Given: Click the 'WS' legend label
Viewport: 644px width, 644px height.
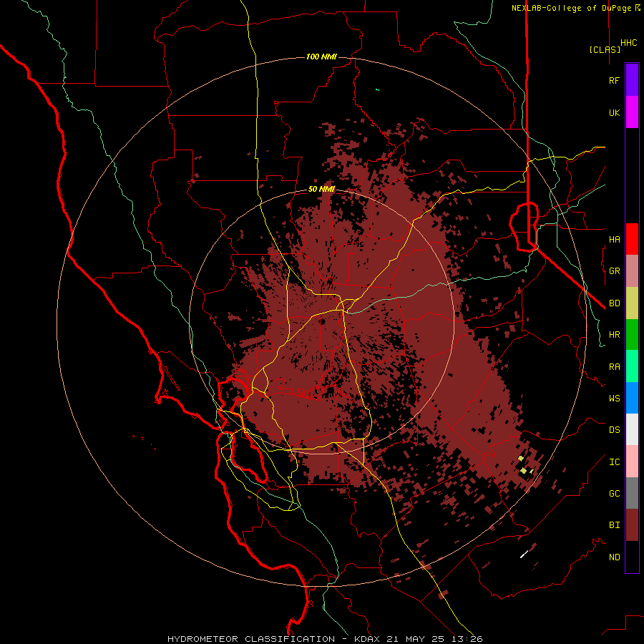Looking at the screenshot, I should pyautogui.click(x=614, y=399).
